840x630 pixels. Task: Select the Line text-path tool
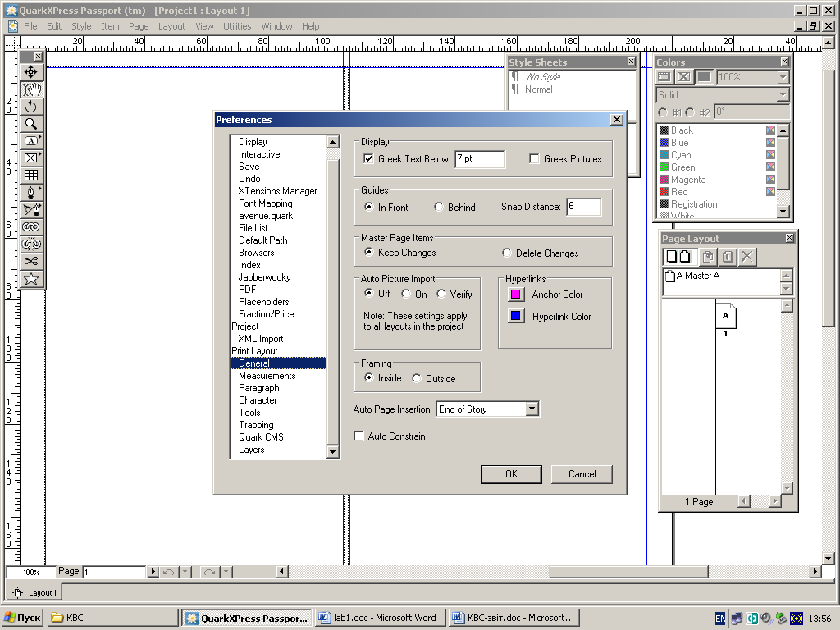click(x=31, y=209)
